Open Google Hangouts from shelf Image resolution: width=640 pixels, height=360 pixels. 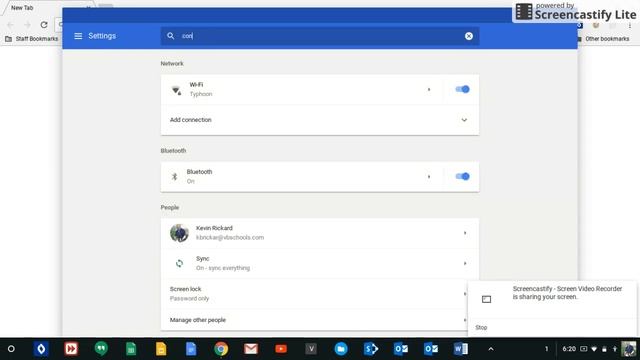101,349
